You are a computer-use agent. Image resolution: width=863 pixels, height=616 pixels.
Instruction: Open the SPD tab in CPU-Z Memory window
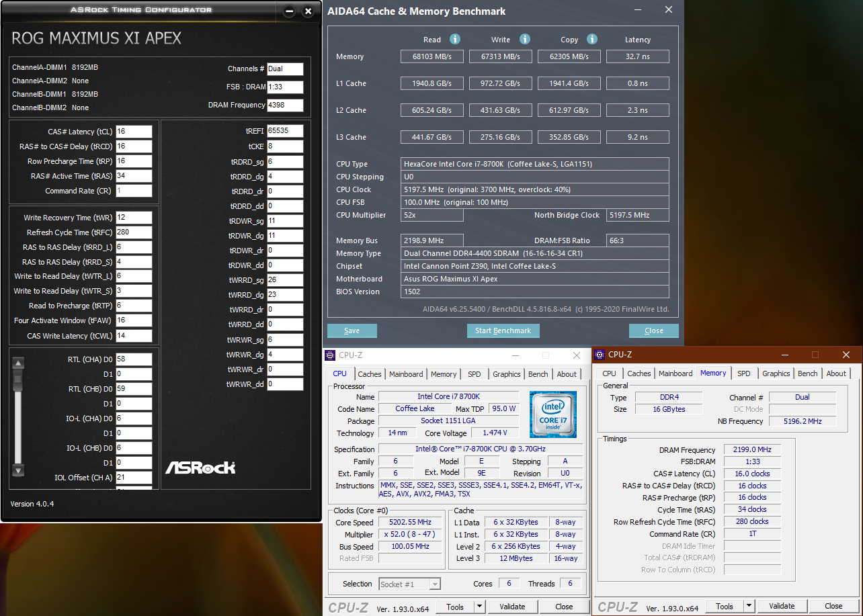click(744, 373)
